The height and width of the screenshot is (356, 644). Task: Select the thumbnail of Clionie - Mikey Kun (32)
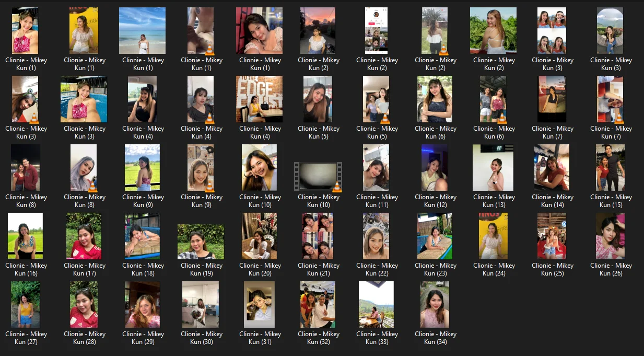pos(318,305)
